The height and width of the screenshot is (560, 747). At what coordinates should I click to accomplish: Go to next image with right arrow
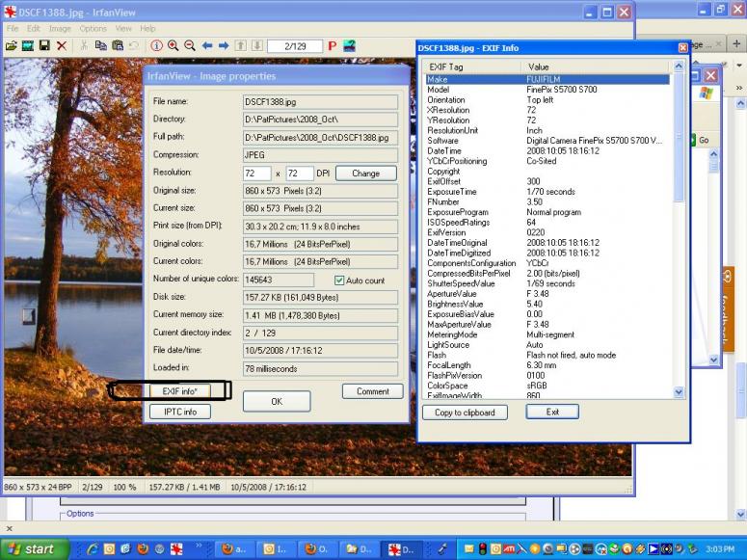point(224,45)
